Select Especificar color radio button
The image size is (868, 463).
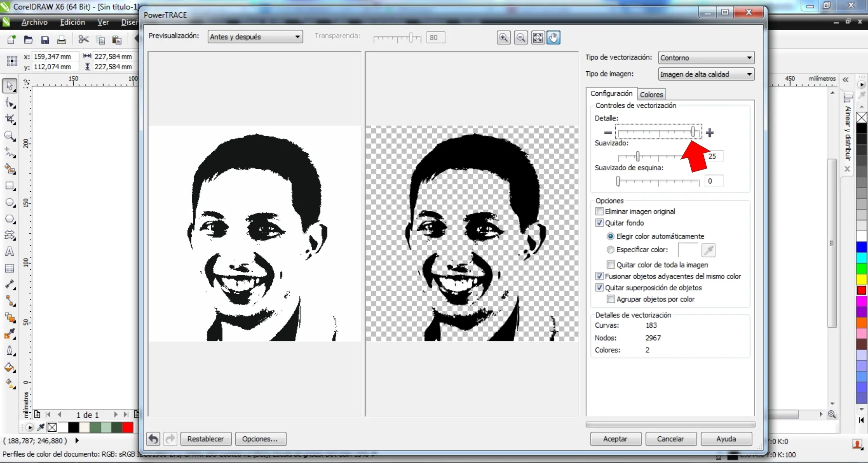610,250
